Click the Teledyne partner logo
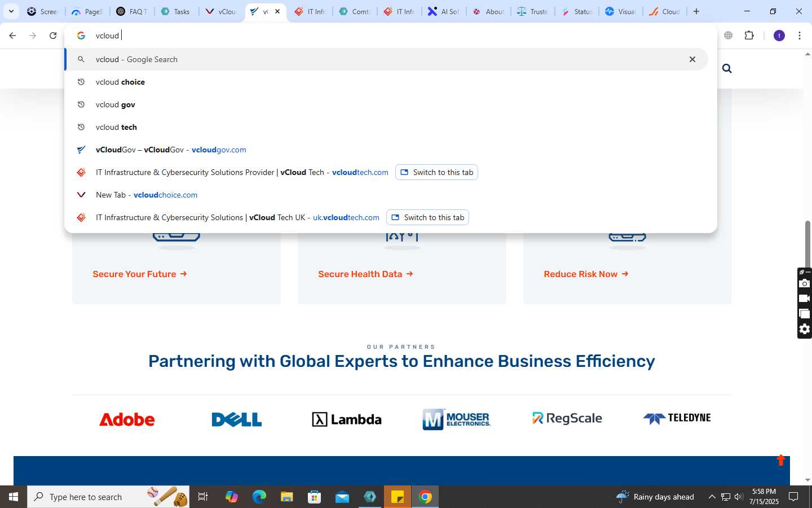The image size is (812, 508). (x=677, y=418)
